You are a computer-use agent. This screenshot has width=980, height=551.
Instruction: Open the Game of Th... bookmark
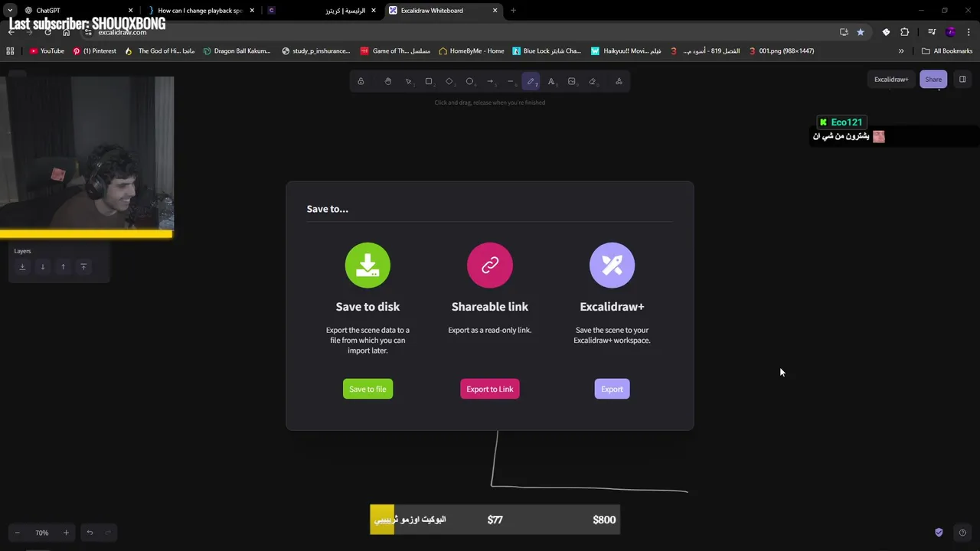pyautogui.click(x=396, y=51)
